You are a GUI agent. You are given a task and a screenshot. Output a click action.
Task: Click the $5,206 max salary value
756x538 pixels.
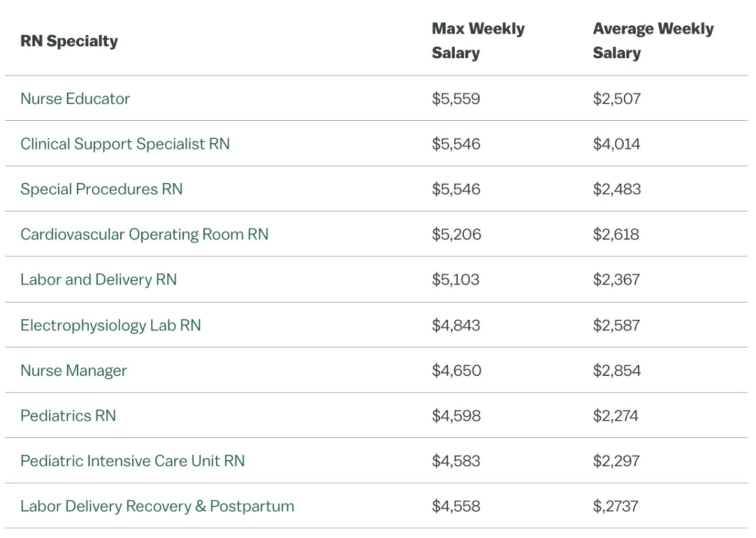[456, 234]
